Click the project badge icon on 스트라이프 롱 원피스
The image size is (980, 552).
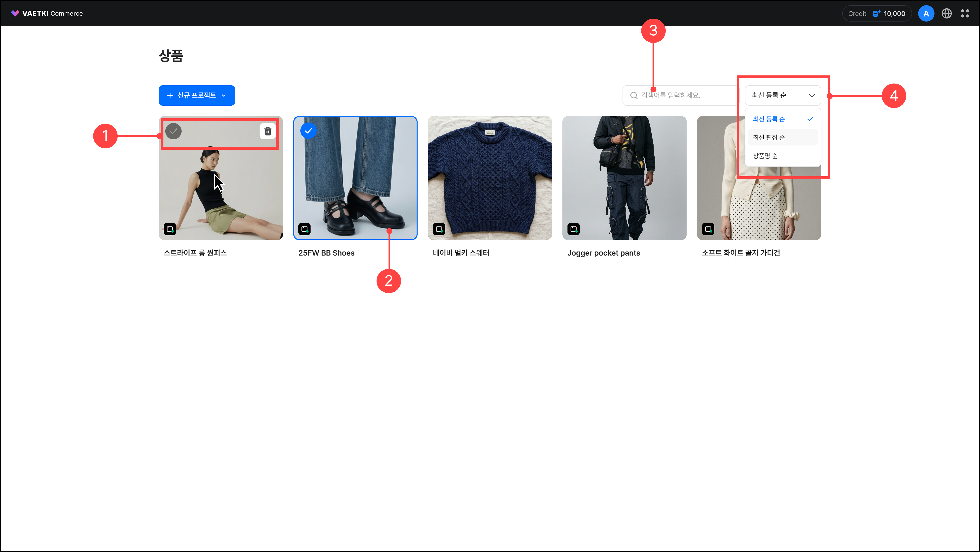170,229
